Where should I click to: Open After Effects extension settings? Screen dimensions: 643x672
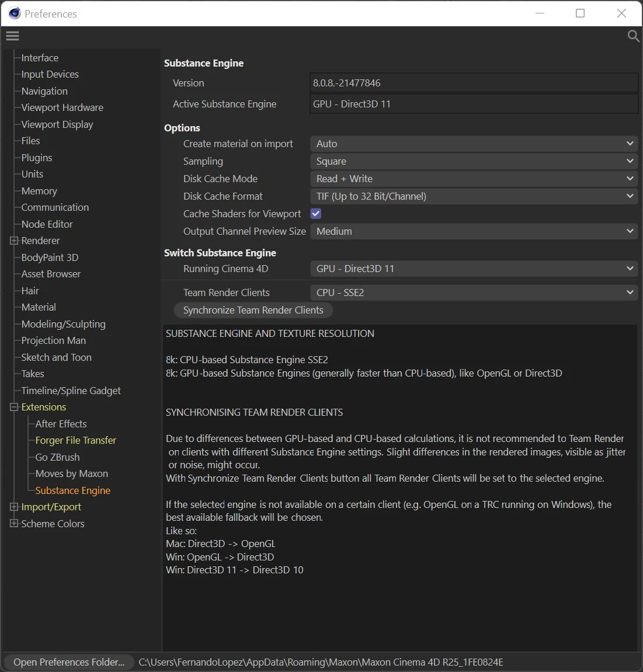(61, 424)
